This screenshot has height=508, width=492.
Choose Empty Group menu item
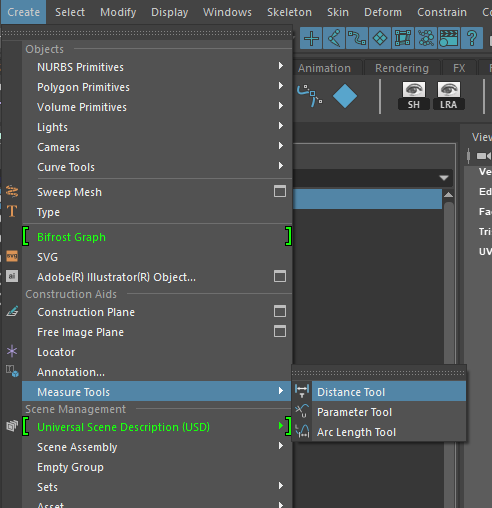(157, 467)
